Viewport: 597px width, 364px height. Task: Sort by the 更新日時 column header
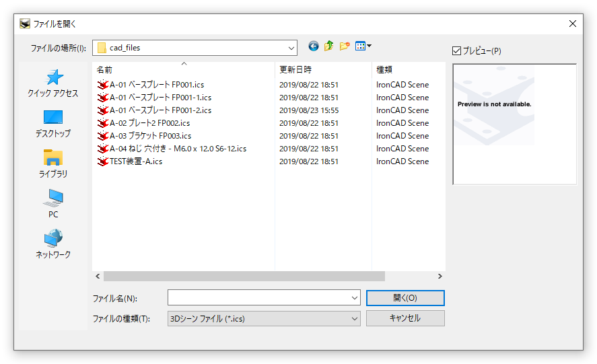[323, 70]
